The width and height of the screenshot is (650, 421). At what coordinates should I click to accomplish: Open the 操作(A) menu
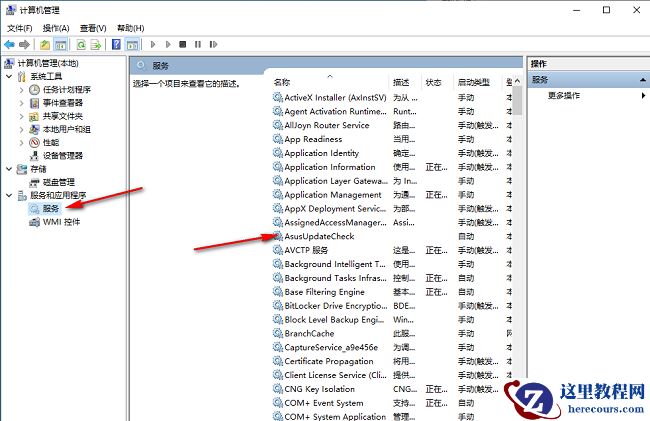coord(56,28)
